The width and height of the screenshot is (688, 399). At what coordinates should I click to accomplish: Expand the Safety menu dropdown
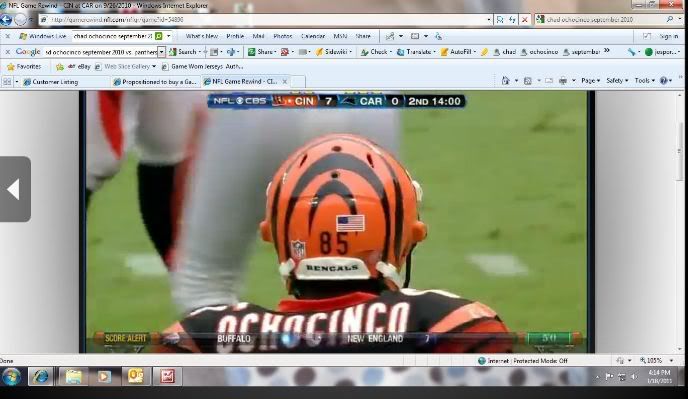(x=617, y=81)
